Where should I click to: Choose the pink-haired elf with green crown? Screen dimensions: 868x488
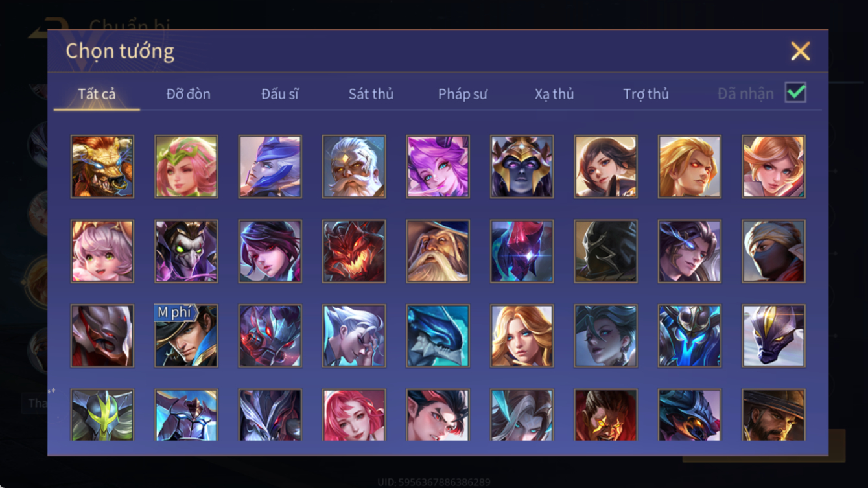(186, 167)
